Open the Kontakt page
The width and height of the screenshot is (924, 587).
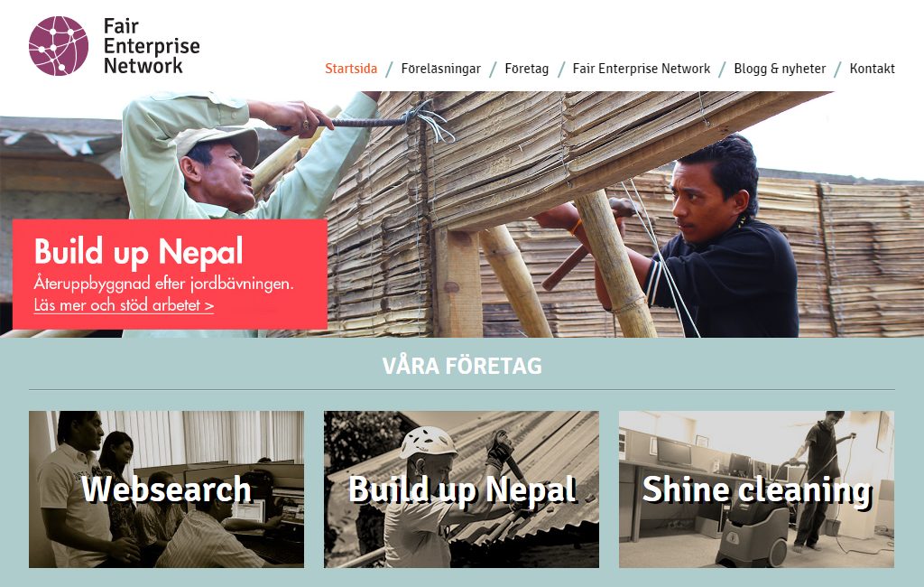(873, 69)
